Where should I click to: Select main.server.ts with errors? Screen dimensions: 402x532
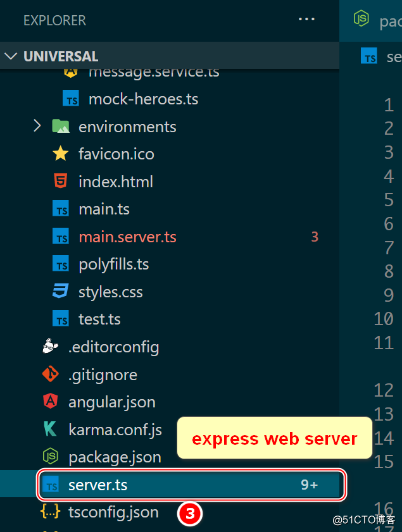pyautogui.click(x=127, y=237)
